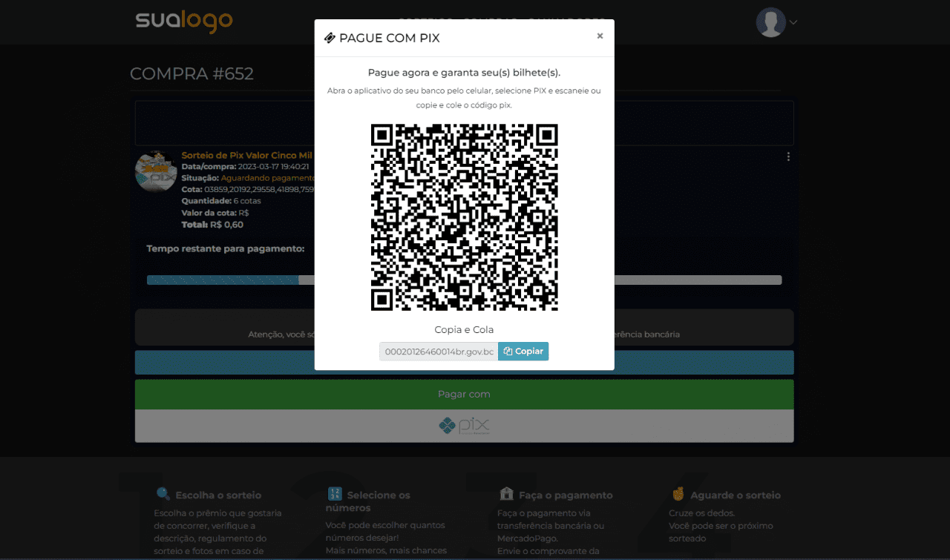Screen dimensions: 950x560
Task: Expand the chevron next to the avatar
Action: pyautogui.click(x=793, y=22)
